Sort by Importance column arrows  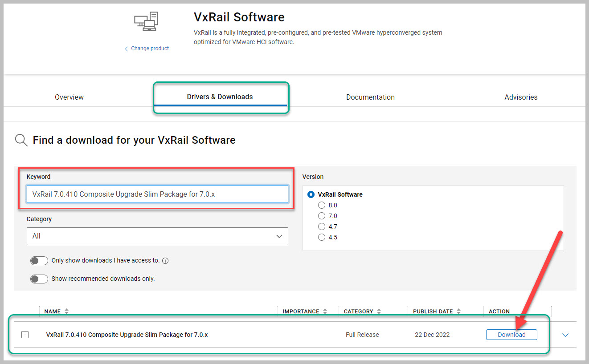point(325,311)
